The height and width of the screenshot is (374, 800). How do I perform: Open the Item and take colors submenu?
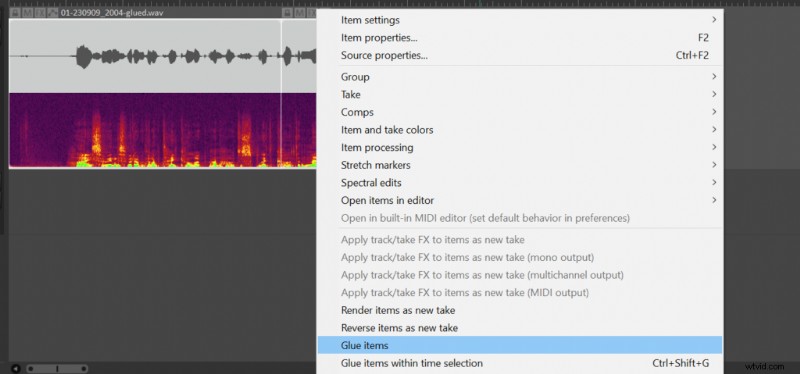click(519, 130)
